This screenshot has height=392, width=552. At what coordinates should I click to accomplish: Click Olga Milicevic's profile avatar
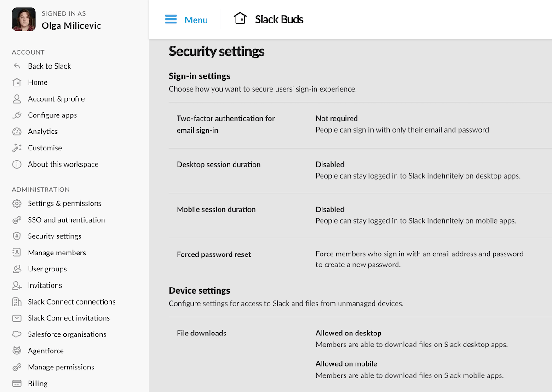click(x=24, y=19)
